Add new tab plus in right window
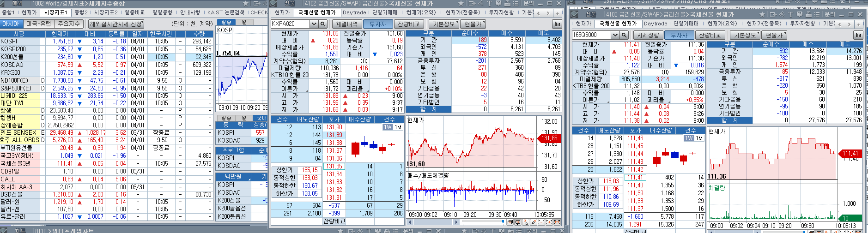The image size is (868, 233). point(859,24)
